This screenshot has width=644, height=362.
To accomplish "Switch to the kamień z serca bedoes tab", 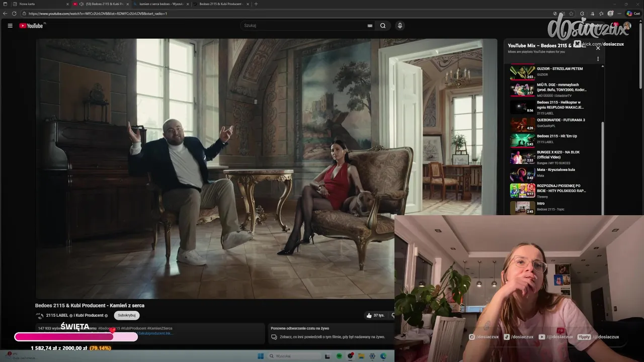I will click(161, 4).
